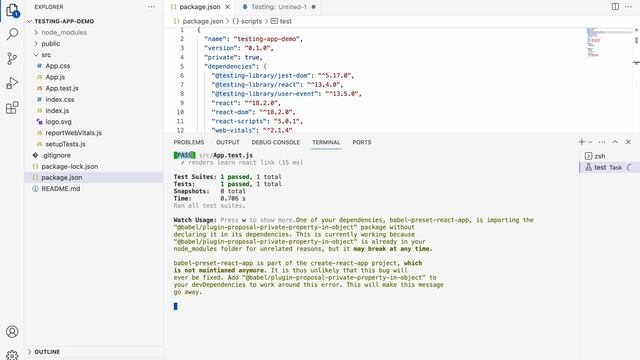Open App.css in the explorer
Screen dimensions: 640x360
click(58, 66)
